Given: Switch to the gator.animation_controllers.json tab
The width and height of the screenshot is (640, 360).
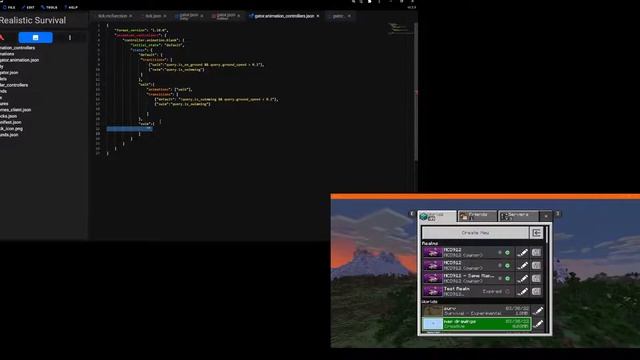Looking at the screenshot, I should click(284, 16).
